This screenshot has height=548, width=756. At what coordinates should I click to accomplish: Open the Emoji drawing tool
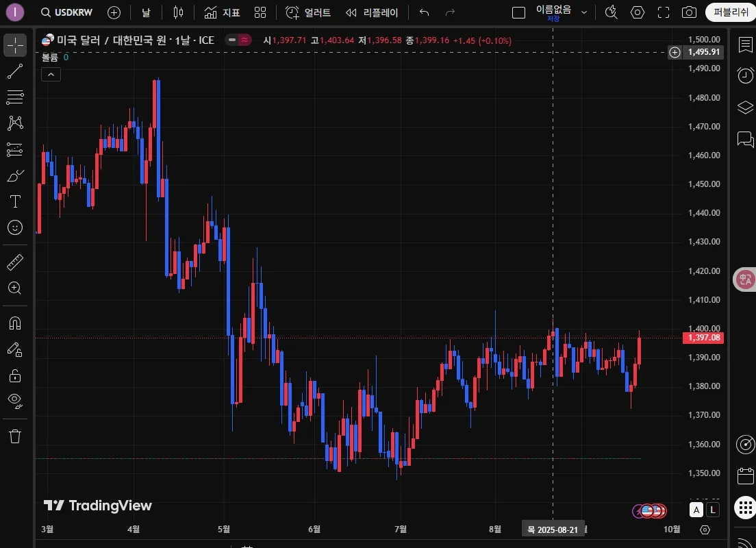(15, 227)
